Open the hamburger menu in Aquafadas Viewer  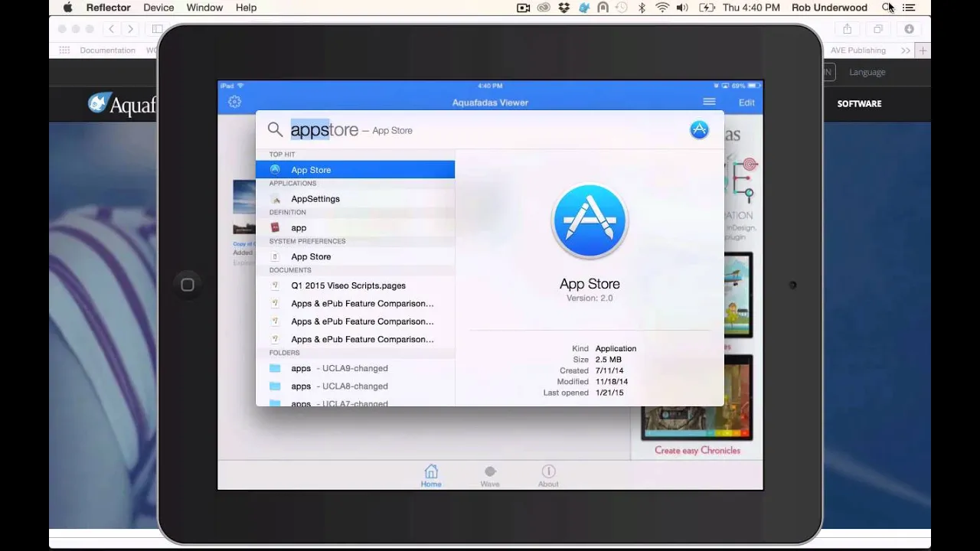click(709, 102)
